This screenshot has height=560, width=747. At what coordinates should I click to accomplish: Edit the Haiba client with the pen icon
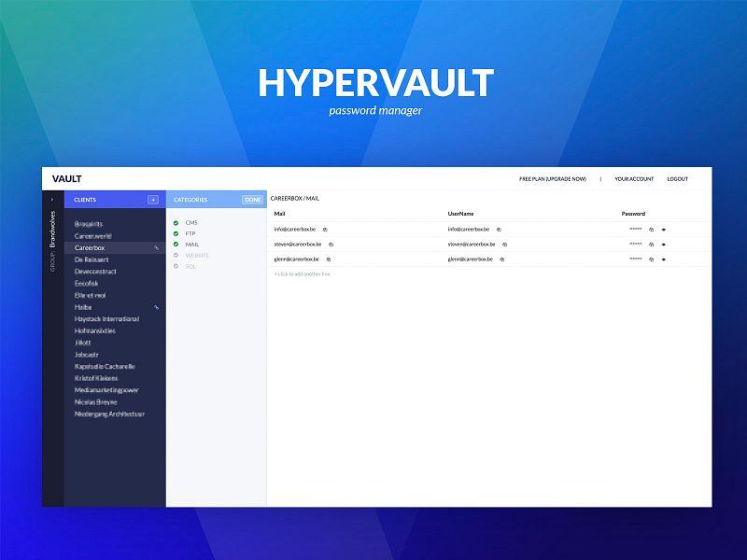156,308
